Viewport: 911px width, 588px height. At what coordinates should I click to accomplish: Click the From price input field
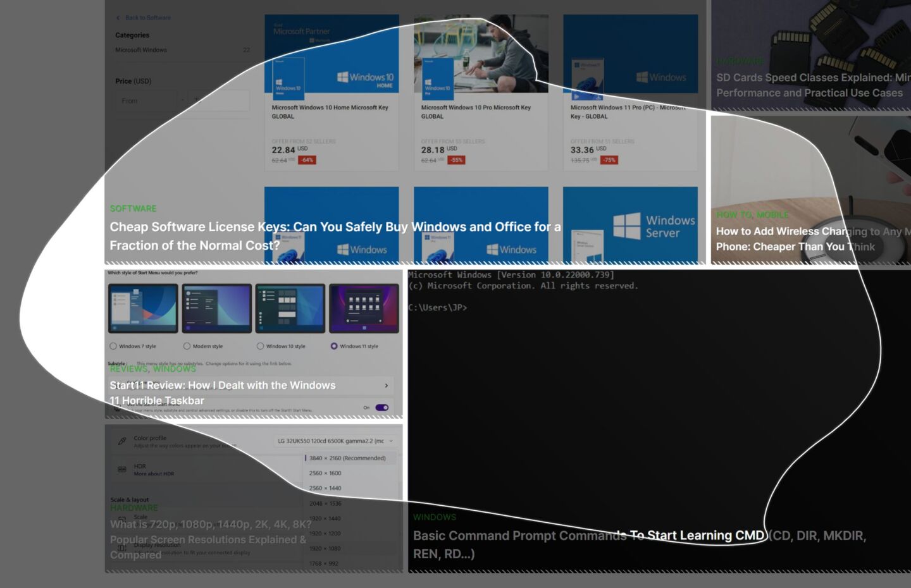(x=146, y=101)
